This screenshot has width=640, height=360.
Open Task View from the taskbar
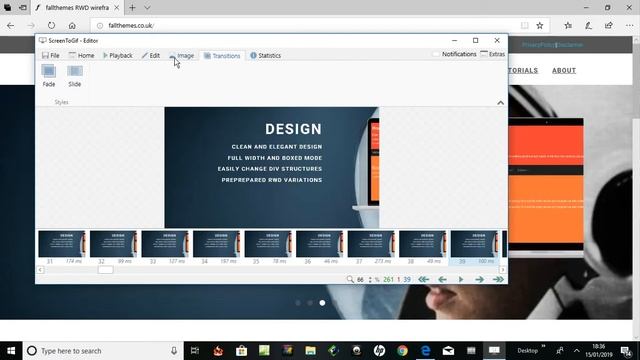pyautogui.click(x=195, y=351)
